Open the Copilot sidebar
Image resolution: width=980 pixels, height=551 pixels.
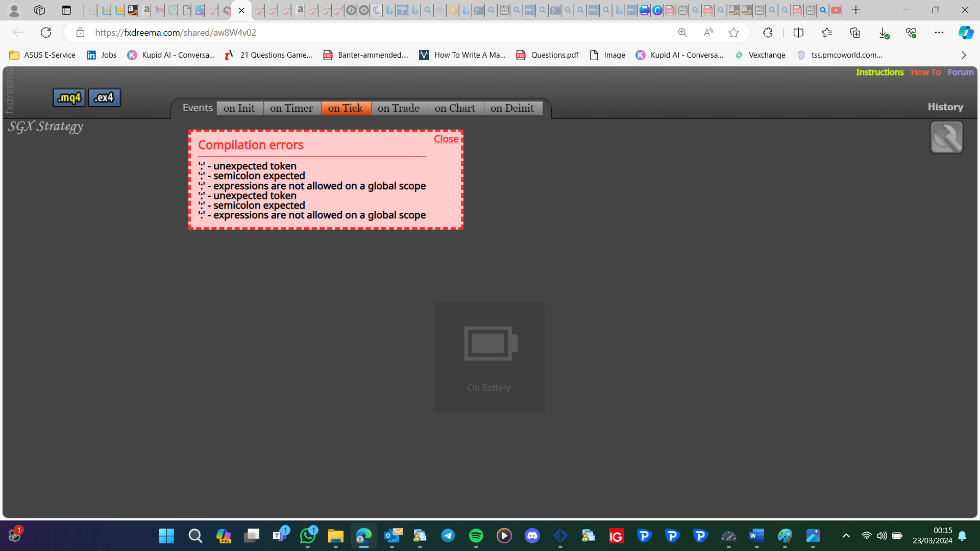pyautogui.click(x=965, y=33)
